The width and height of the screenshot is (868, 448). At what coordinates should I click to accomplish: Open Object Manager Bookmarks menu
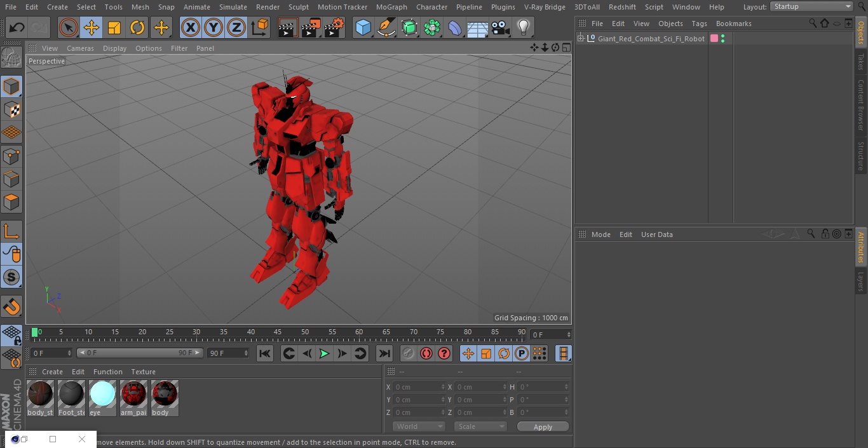(x=733, y=24)
